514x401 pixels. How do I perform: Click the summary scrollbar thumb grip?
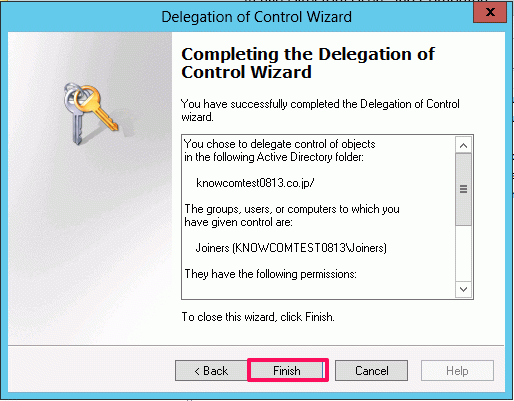point(463,189)
